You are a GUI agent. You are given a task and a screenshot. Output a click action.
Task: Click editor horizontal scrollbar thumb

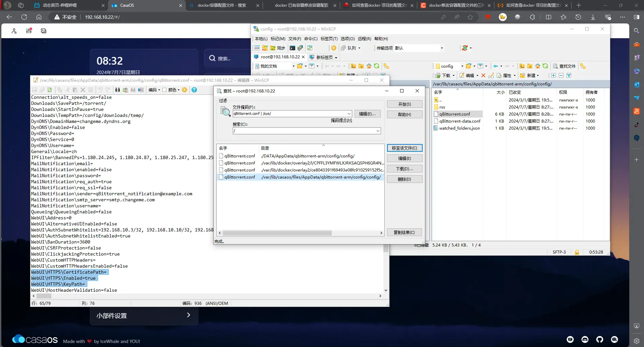pyautogui.click(x=44, y=296)
